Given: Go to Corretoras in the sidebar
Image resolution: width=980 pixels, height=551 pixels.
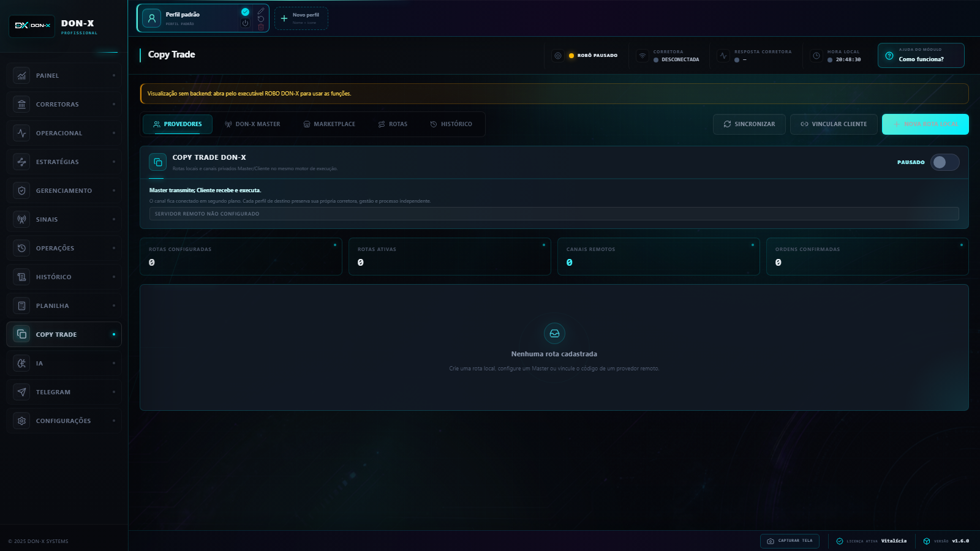Looking at the screenshot, I should click(x=64, y=104).
